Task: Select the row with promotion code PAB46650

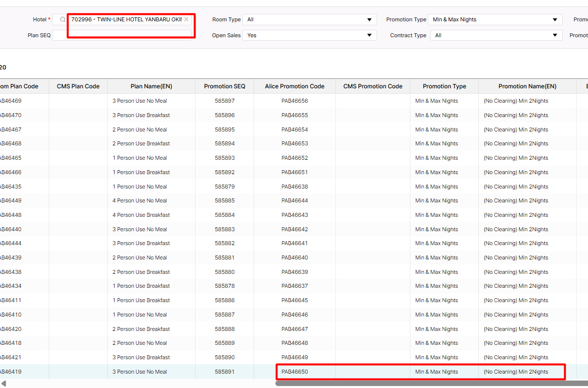Action: click(295, 372)
